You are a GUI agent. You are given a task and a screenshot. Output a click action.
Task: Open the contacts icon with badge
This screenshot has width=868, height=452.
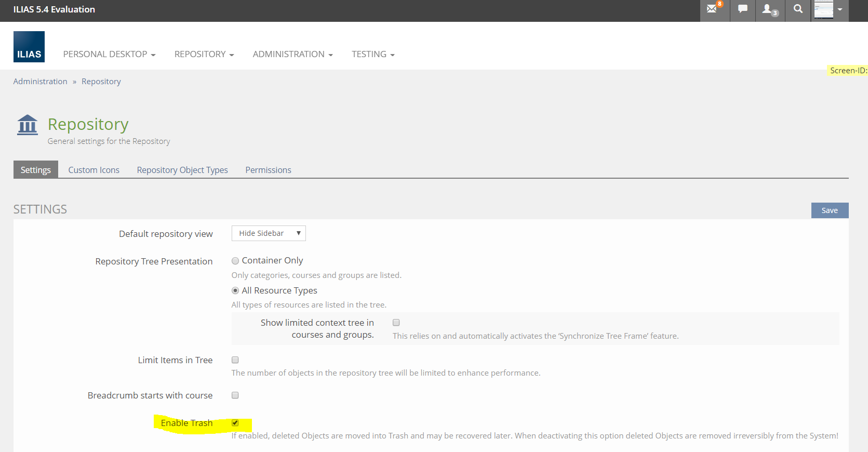(x=769, y=9)
